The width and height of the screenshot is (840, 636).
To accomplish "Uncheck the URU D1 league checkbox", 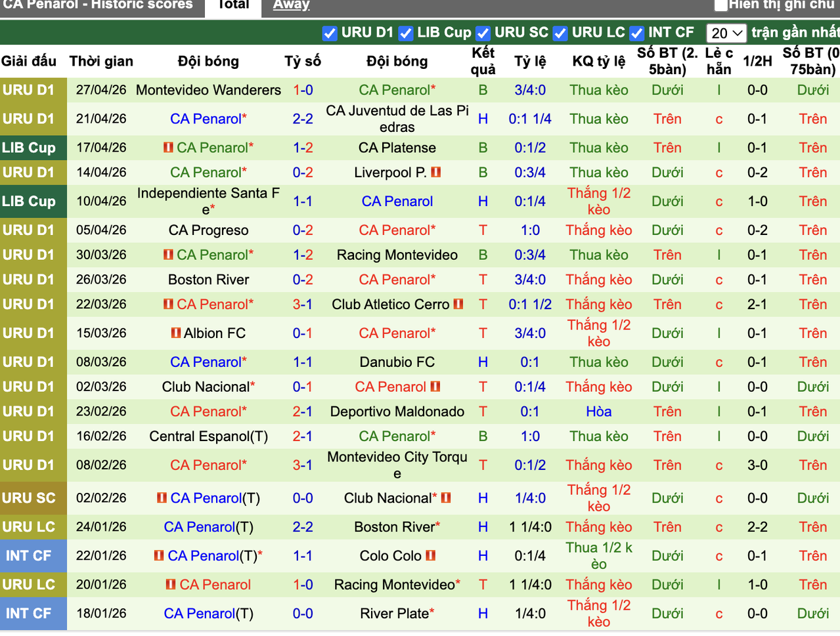I will (x=330, y=33).
